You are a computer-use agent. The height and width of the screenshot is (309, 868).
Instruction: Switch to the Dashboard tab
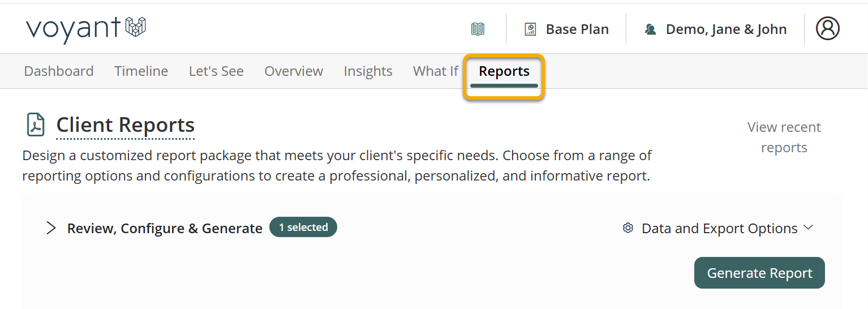pos(59,71)
